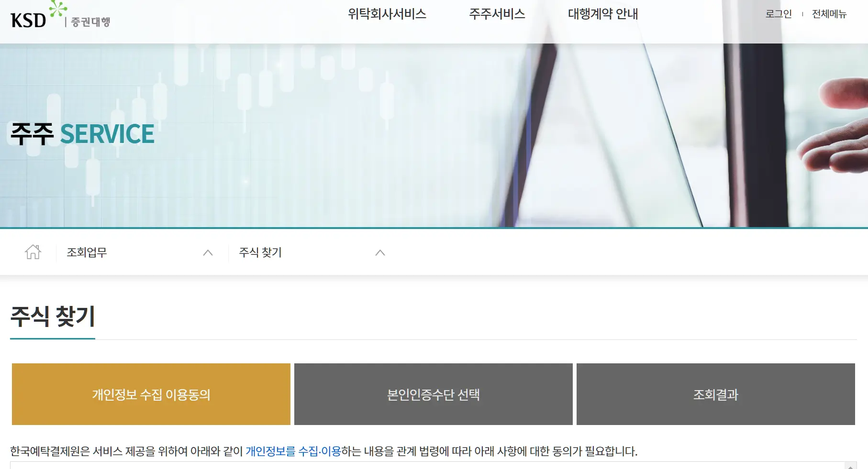The height and width of the screenshot is (469, 868).
Task: Click the blue 개인정보를 수집·이용 text
Action: click(293, 451)
